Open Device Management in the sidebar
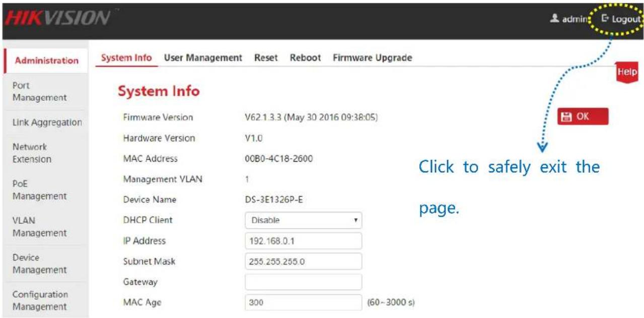This screenshot has height=318, width=644. 46,264
